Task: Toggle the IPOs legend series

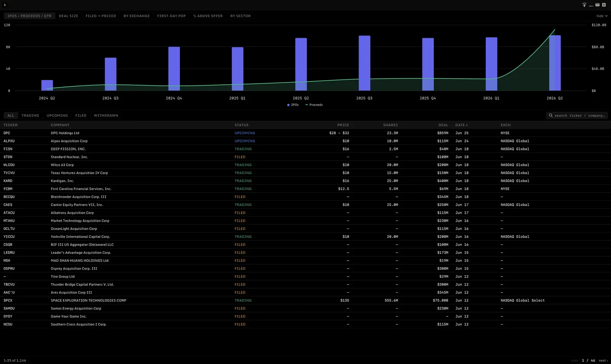Action: [x=293, y=105]
